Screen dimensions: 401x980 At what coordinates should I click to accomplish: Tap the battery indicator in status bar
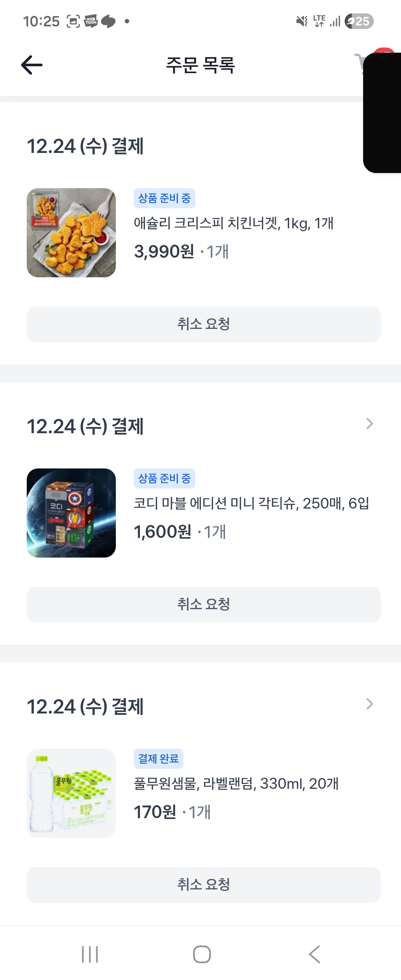[359, 21]
